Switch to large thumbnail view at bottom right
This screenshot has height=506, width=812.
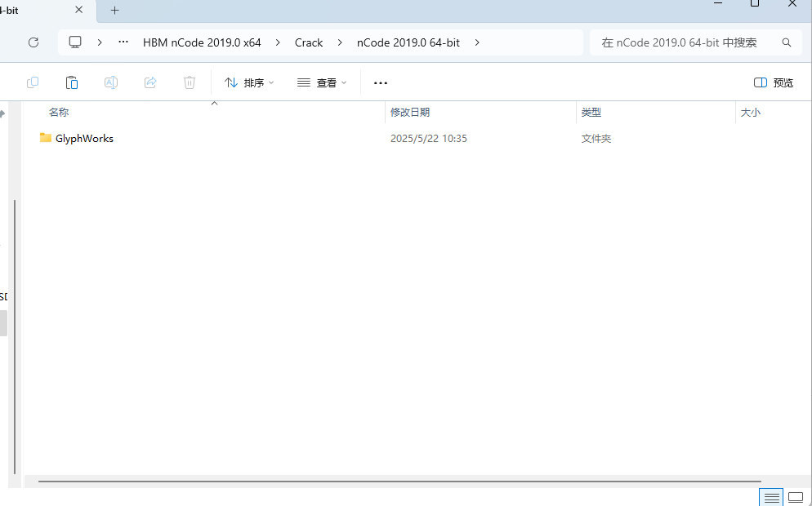[x=796, y=497]
